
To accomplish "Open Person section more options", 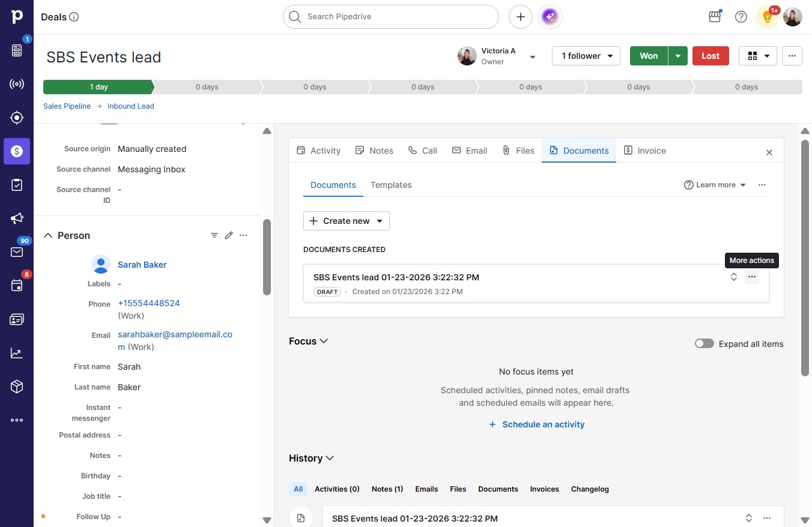I will click(x=243, y=235).
